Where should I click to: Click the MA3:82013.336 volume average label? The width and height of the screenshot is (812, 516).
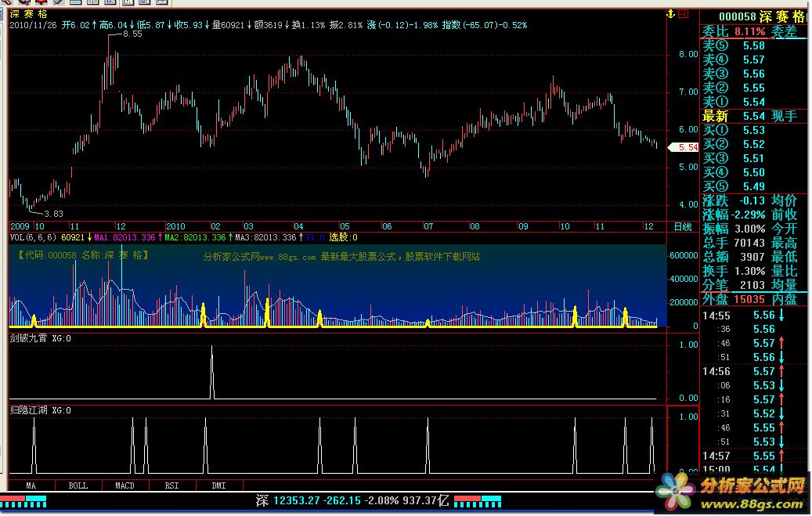(x=265, y=238)
